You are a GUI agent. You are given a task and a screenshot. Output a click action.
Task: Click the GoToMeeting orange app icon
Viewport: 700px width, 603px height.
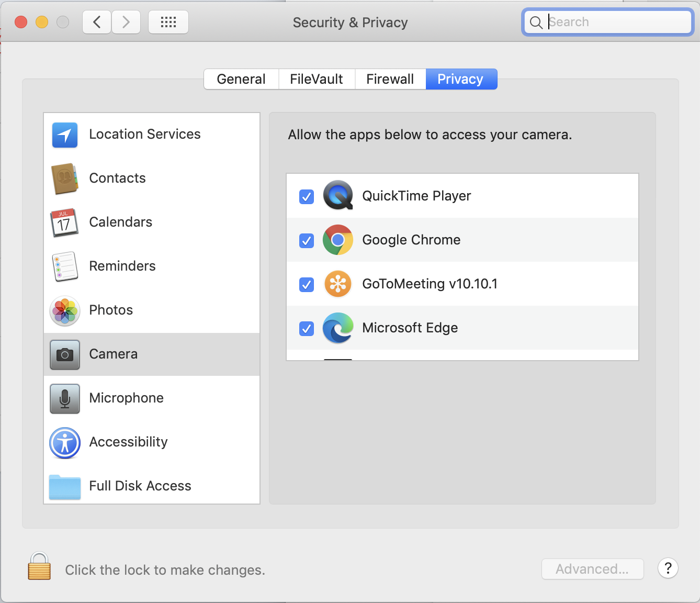click(x=338, y=284)
